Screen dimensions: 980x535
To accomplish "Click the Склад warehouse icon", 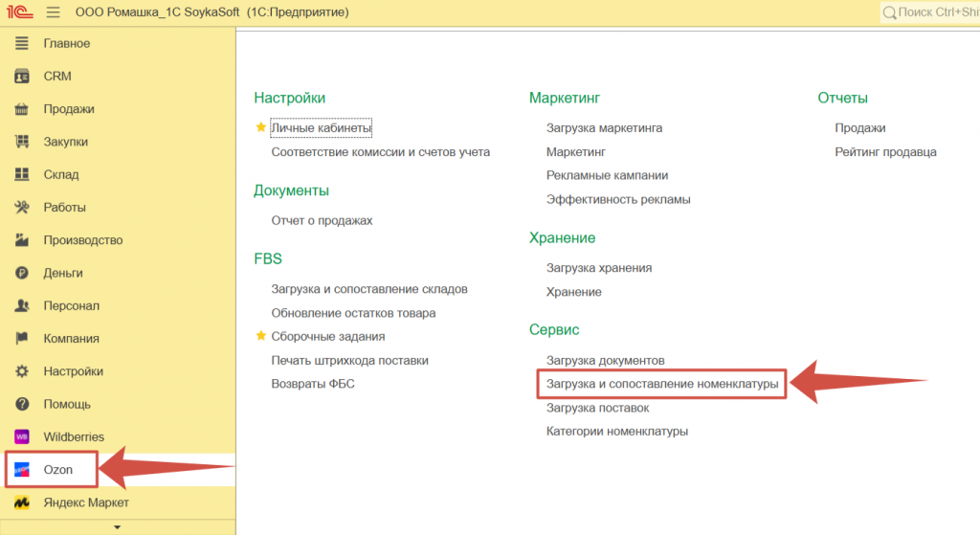I will click(22, 174).
